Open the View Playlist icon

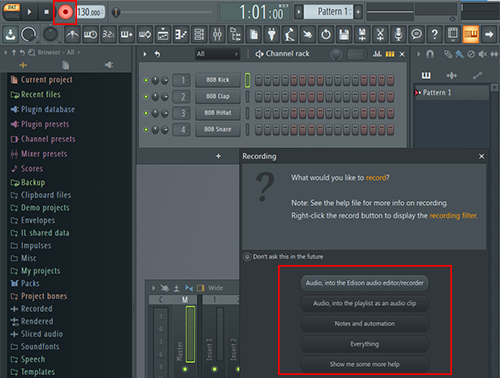tap(163, 34)
